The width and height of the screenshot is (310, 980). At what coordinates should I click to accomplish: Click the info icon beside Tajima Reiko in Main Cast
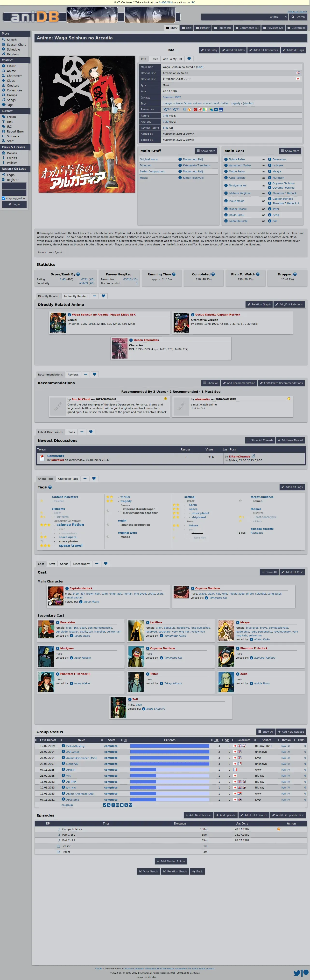pyautogui.click(x=226, y=159)
